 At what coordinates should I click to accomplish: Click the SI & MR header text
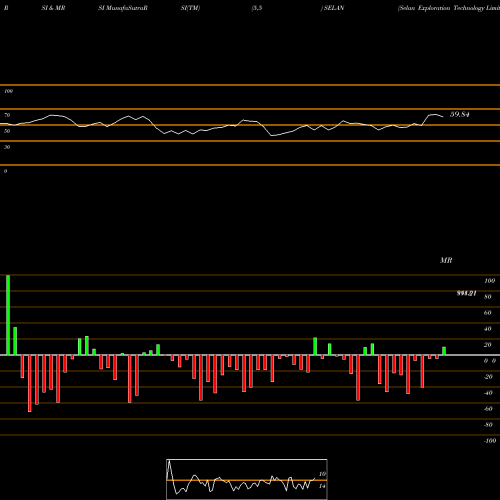coord(53,8)
